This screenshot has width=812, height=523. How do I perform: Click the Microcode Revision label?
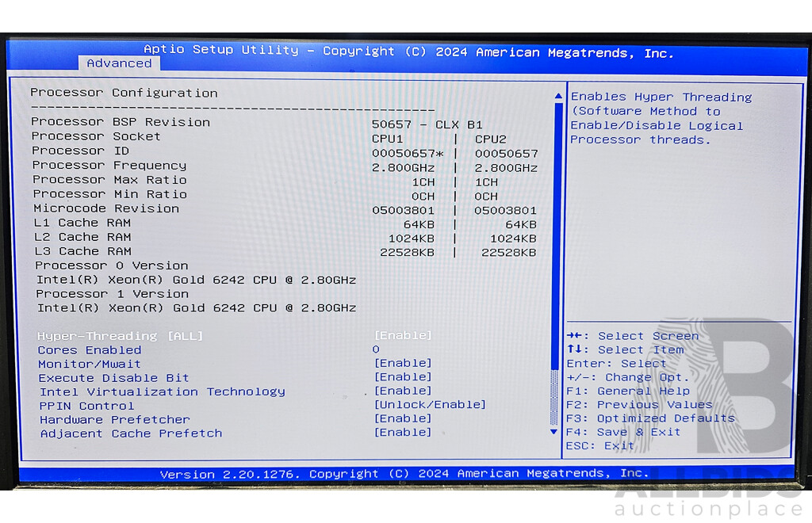[106, 208]
